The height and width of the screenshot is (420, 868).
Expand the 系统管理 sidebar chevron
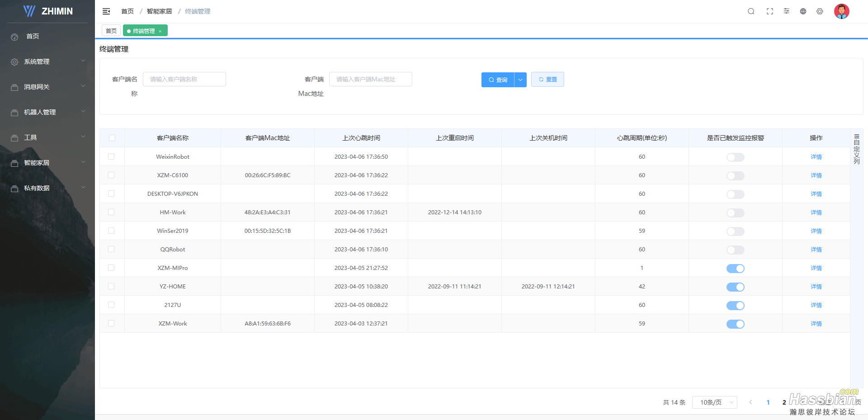(83, 61)
